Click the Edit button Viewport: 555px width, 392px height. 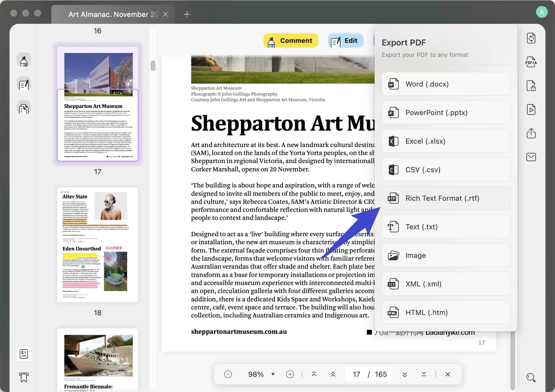345,41
